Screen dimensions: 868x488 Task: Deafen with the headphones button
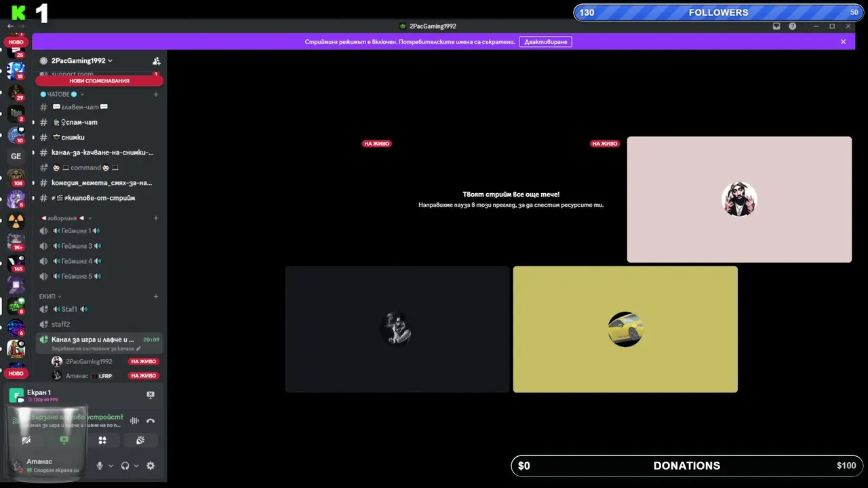(x=125, y=466)
